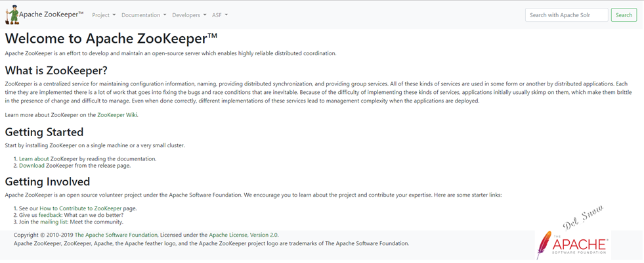Click the Getting Started heading
The width and height of the screenshot is (644, 263).
tap(45, 132)
